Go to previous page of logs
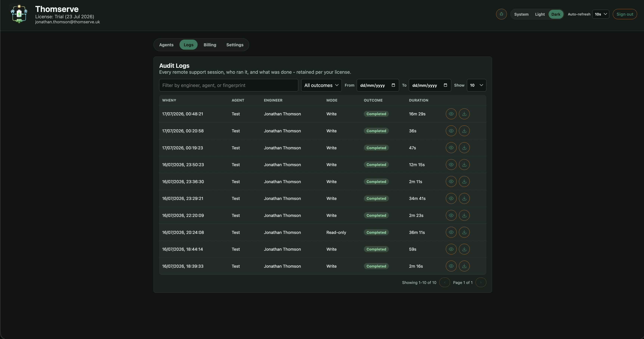Viewport: 644px width, 339px height. (445, 283)
